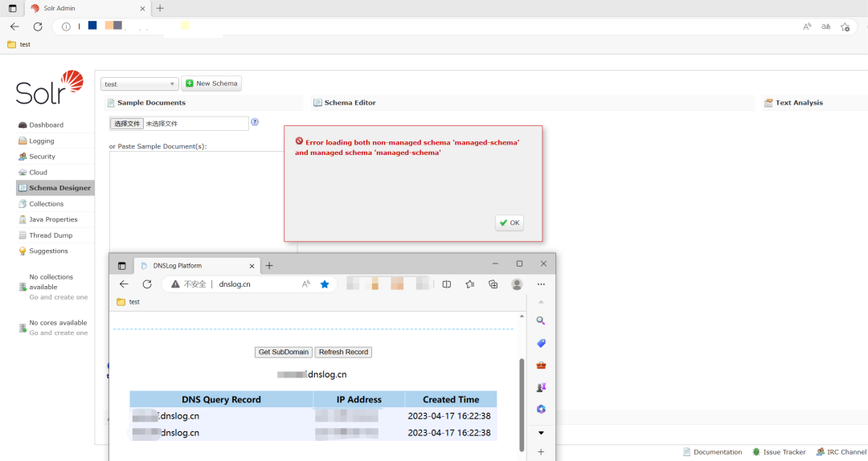The width and height of the screenshot is (868, 461).
Task: Click the New Schema button
Action: pos(211,84)
